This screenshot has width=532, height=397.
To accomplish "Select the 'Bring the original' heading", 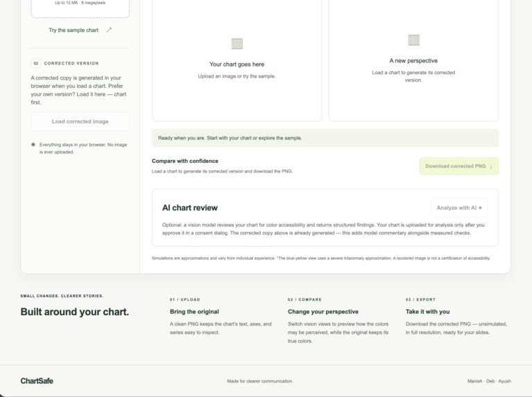I will tap(194, 312).
